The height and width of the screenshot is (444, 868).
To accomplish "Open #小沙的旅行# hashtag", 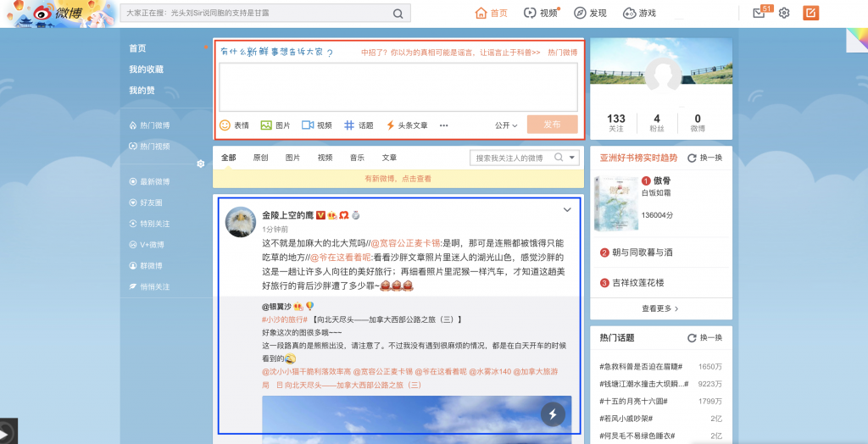I will [x=285, y=320].
